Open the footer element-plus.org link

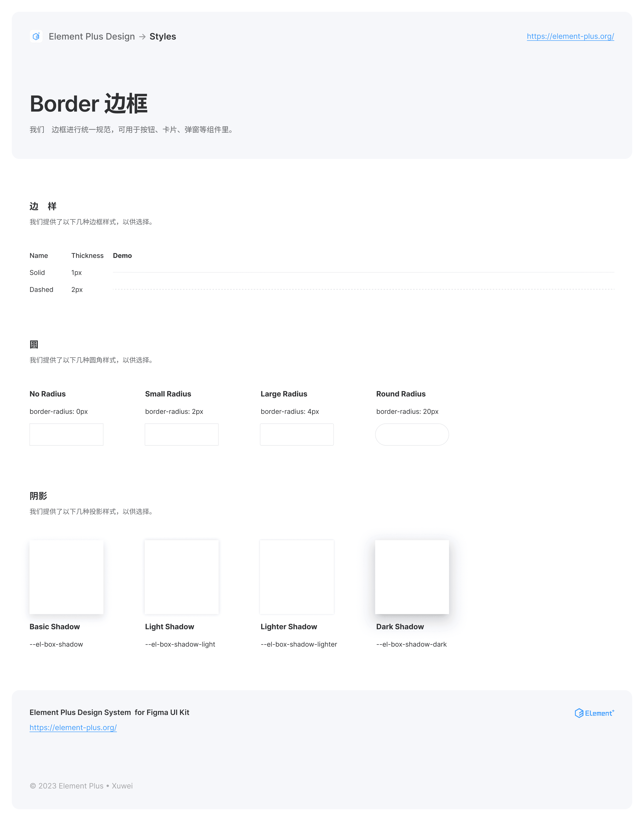coord(73,728)
